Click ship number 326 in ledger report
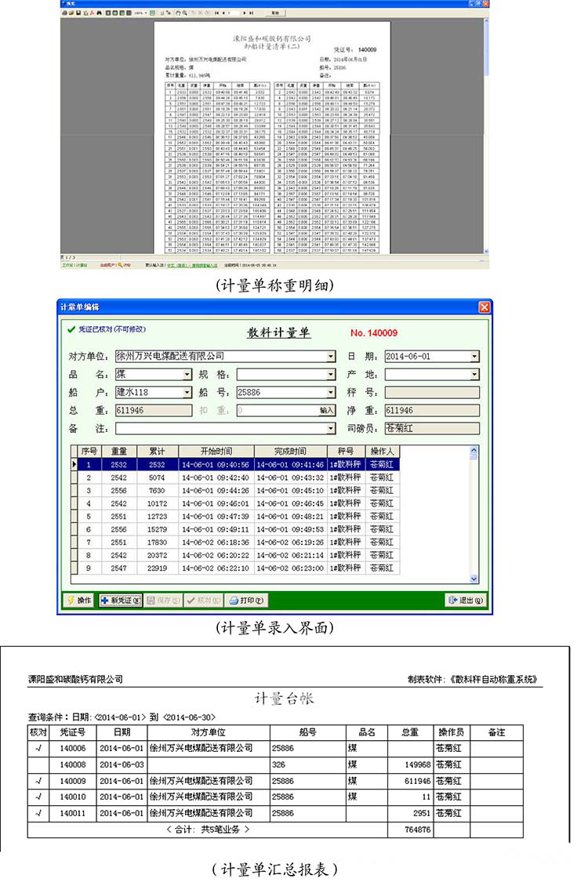588x882 pixels. [278, 764]
